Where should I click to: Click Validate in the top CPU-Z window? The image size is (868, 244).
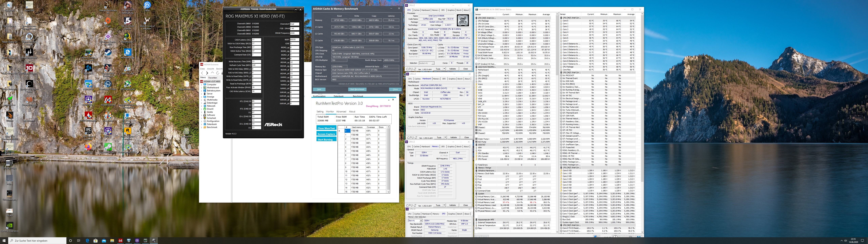[452, 69]
